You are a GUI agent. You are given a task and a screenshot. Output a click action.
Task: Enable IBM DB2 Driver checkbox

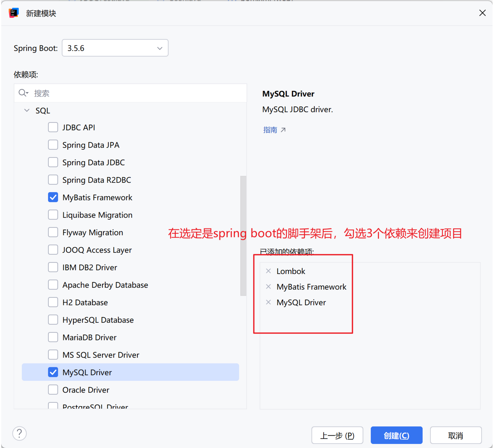pos(53,267)
